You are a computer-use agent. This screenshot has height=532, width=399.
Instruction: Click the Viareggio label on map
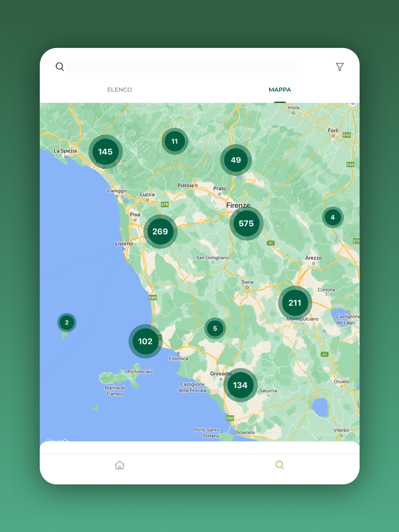tap(117, 191)
